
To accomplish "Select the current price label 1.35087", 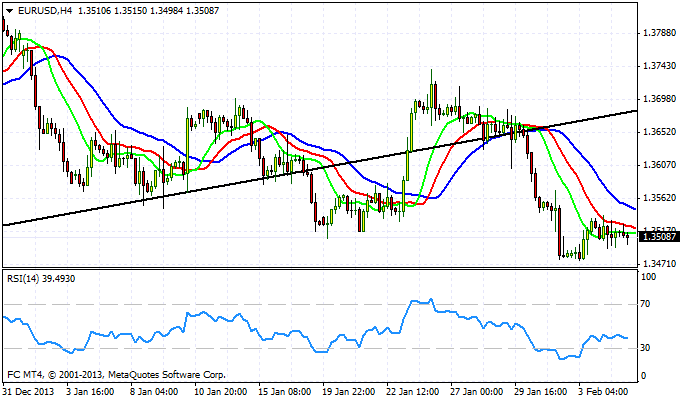I will click(x=659, y=236).
